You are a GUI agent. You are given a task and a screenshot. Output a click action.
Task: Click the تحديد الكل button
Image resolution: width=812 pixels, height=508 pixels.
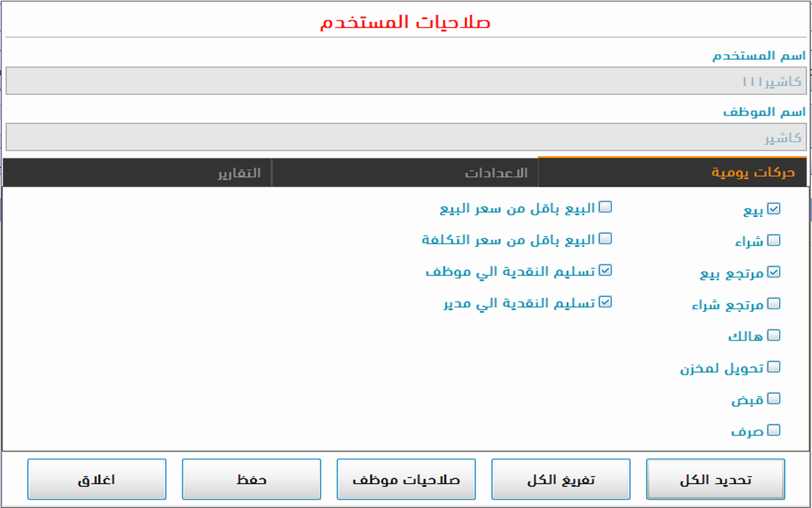(x=715, y=479)
